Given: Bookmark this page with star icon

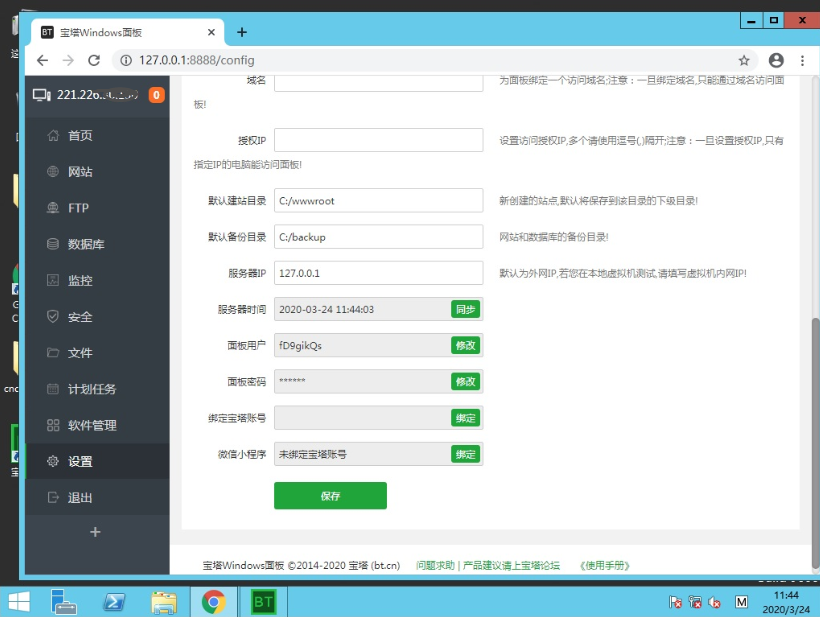Looking at the screenshot, I should 744,61.
